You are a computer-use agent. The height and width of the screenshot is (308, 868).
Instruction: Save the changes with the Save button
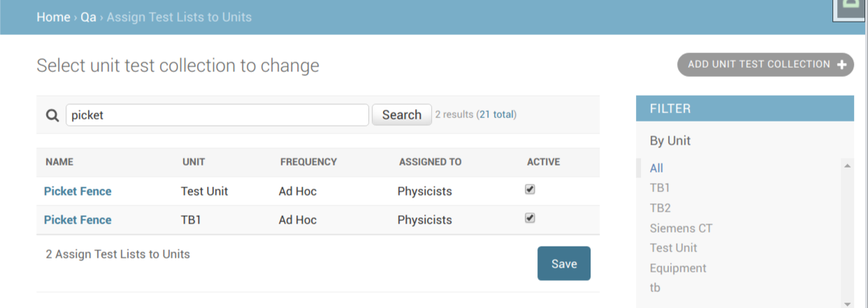[x=564, y=263]
